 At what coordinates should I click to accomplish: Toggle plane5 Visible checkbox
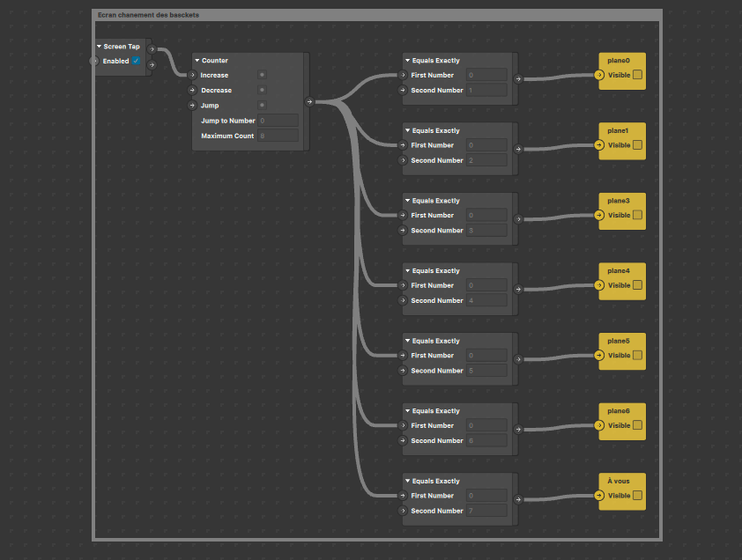[637, 355]
